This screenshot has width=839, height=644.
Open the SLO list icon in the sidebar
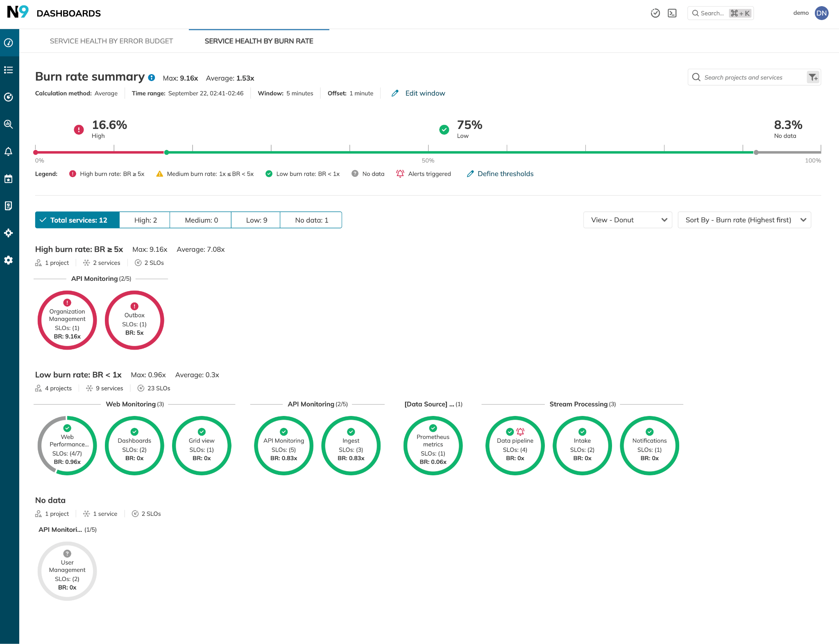tap(9, 70)
